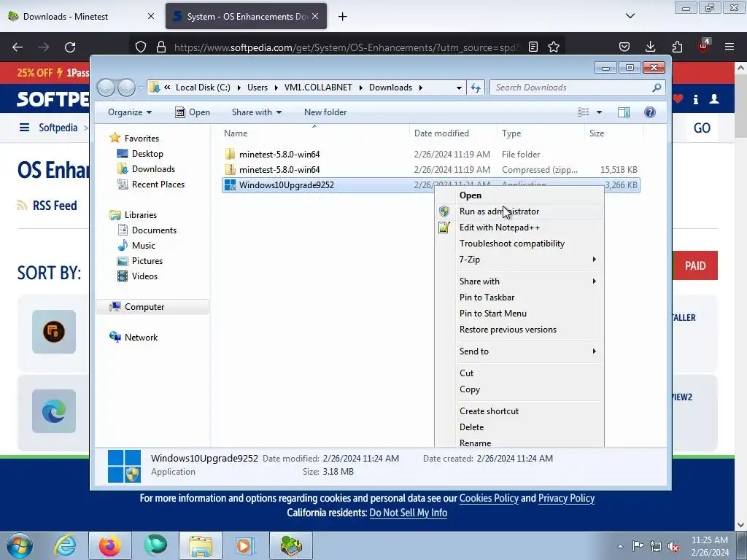Click Softpedia user account icon
Screen dimensions: 747x560
(714, 99)
